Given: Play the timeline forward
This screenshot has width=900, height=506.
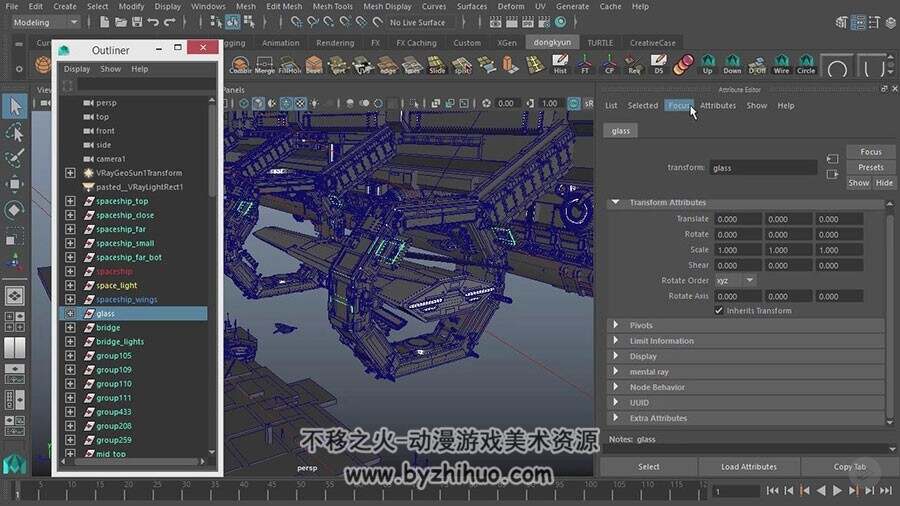Looking at the screenshot, I should 837,491.
